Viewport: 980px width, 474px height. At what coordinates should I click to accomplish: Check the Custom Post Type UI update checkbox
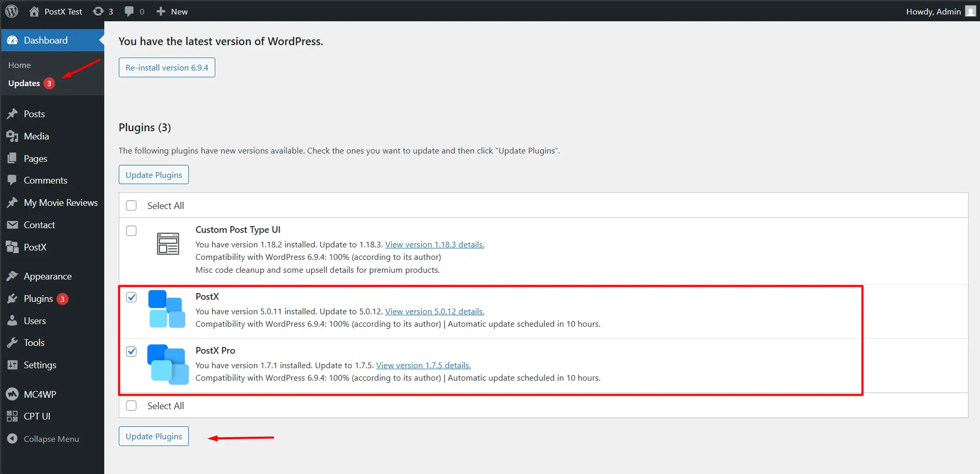[x=131, y=231]
